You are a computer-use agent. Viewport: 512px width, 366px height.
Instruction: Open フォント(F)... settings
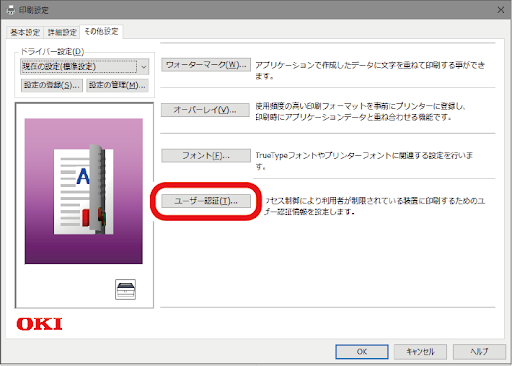[206, 155]
